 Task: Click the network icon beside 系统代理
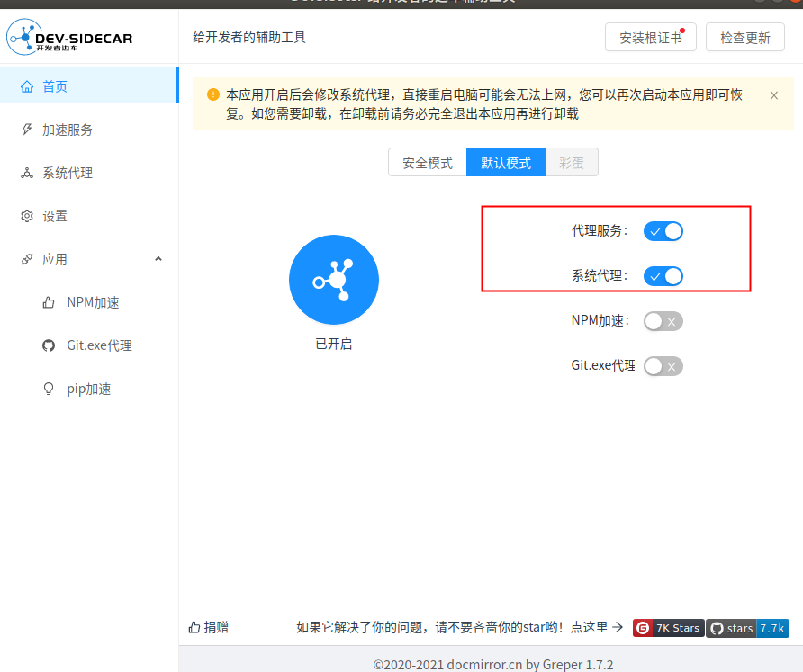tap(27, 173)
